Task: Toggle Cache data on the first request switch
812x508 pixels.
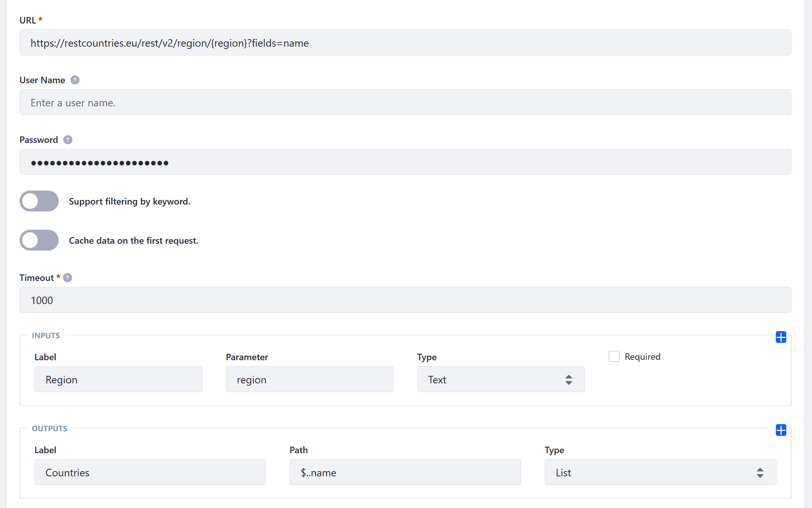Action: [x=39, y=240]
